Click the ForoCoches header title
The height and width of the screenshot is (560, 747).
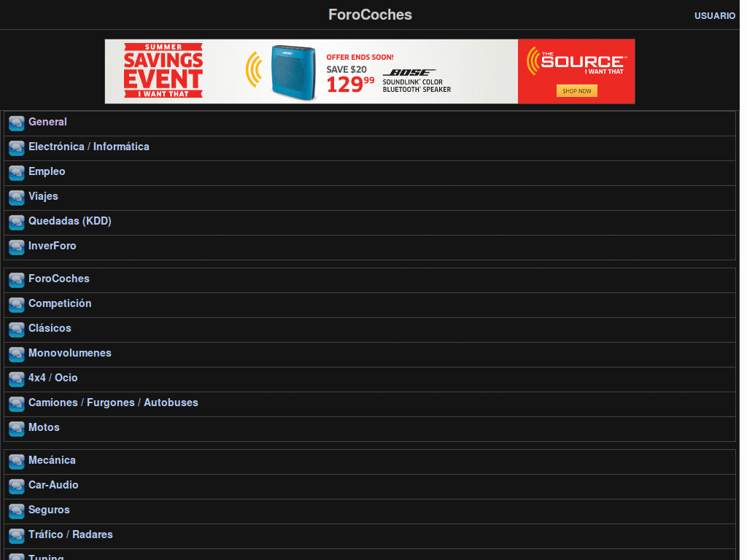(x=370, y=15)
